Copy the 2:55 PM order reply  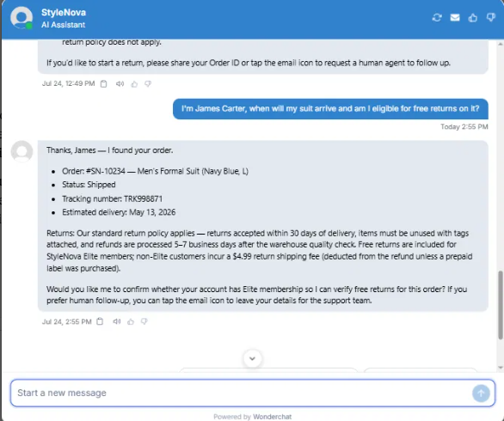coord(100,321)
